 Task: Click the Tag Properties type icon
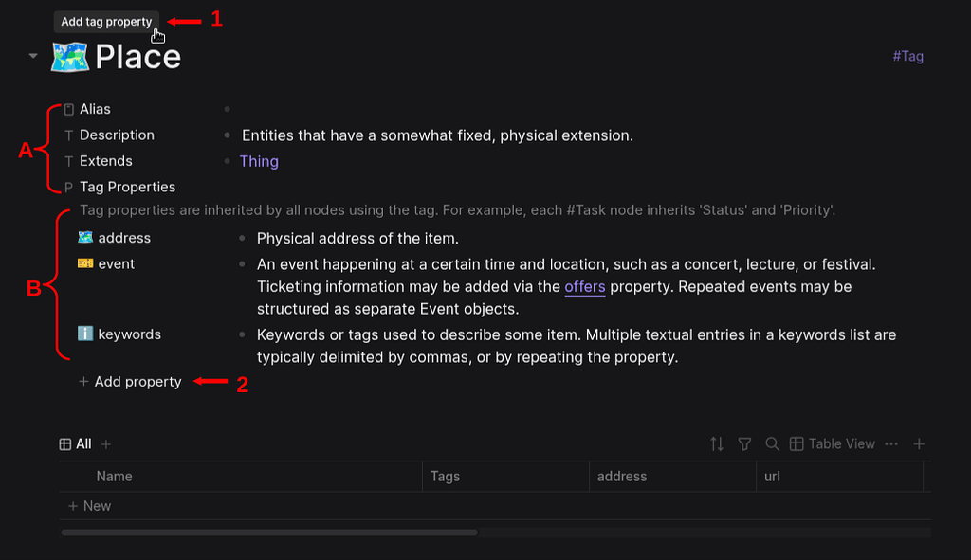pyautogui.click(x=68, y=188)
